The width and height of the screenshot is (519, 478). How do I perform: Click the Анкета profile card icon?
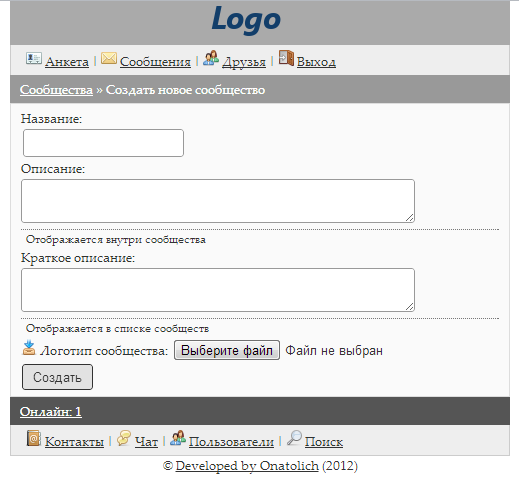tap(34, 59)
